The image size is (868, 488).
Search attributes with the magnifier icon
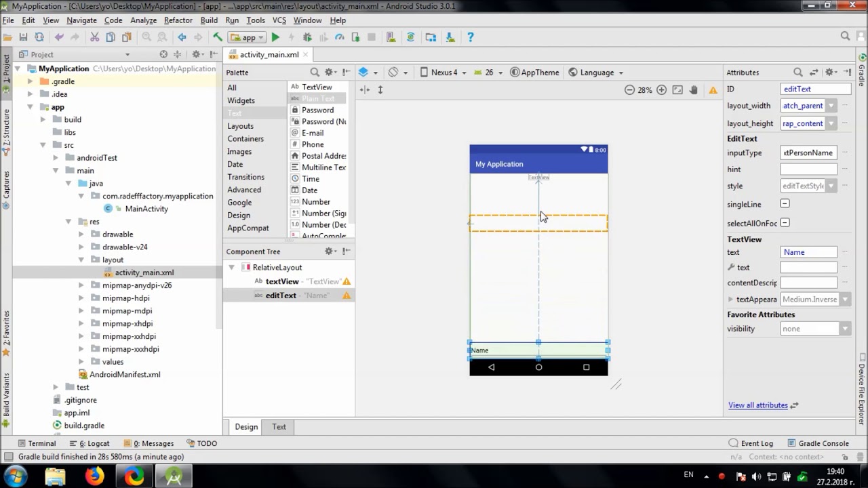click(x=797, y=72)
